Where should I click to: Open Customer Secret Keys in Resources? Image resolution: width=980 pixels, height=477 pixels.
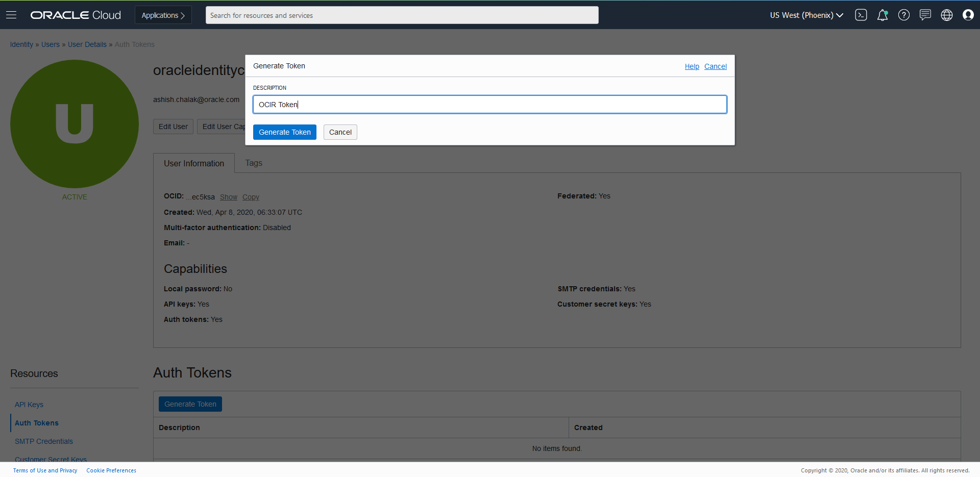click(x=51, y=459)
